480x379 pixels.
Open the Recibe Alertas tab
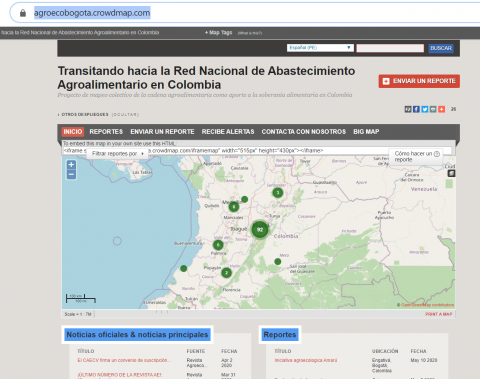(228, 132)
